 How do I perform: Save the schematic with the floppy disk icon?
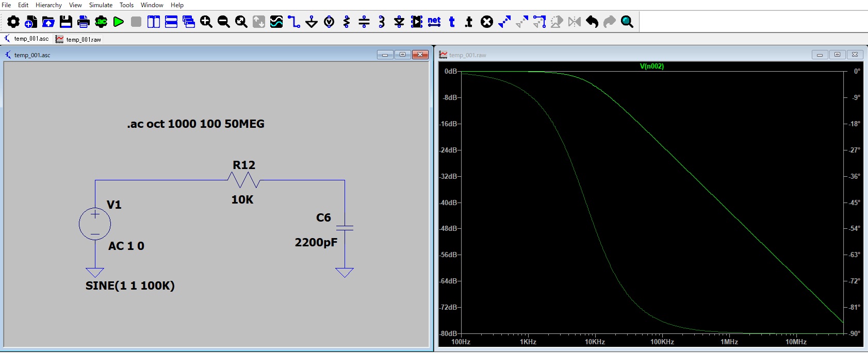(x=66, y=22)
